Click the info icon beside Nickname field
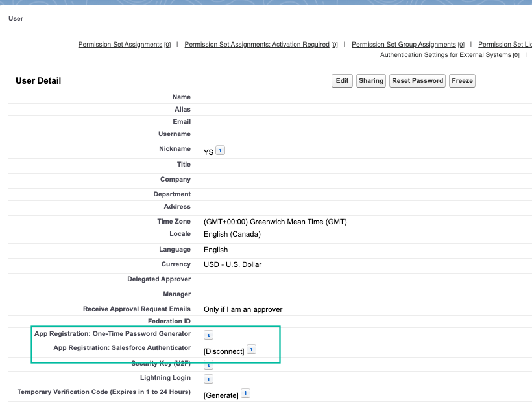Screen dimensions: 532x411 click(219, 150)
